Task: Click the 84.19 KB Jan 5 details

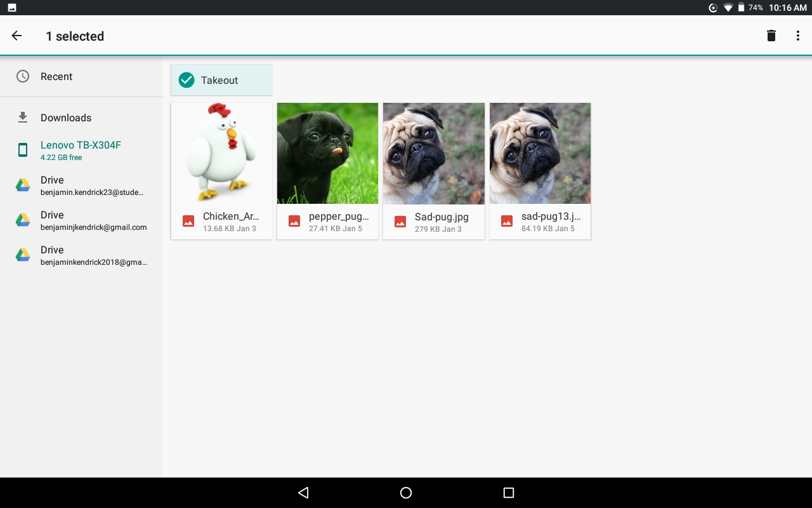Action: pyautogui.click(x=548, y=229)
